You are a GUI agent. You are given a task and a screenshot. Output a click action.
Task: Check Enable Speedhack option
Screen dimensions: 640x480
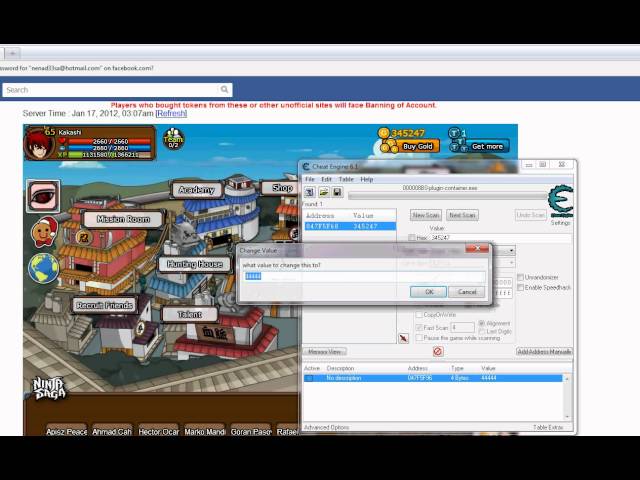520,288
